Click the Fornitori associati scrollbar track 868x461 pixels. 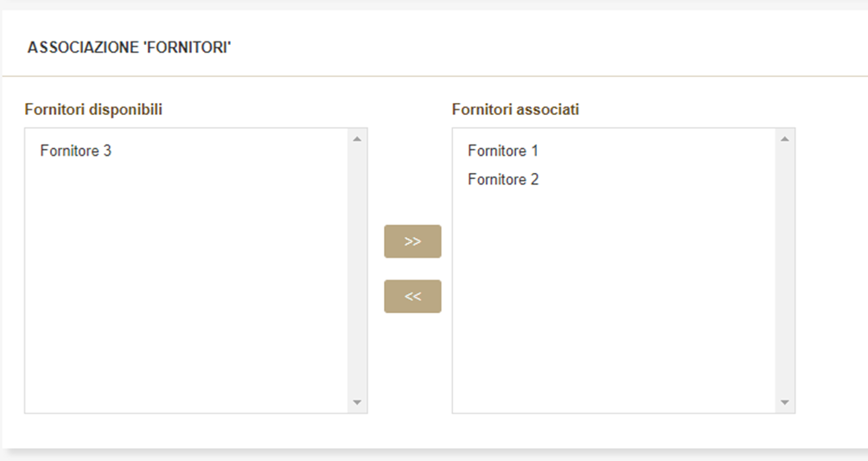tap(785, 270)
